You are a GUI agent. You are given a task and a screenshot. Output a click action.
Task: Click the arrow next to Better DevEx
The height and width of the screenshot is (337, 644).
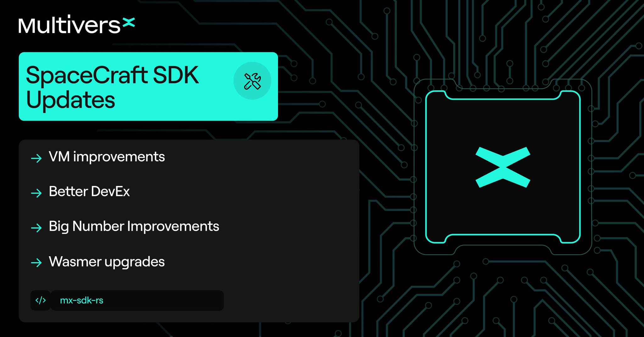[x=36, y=193]
